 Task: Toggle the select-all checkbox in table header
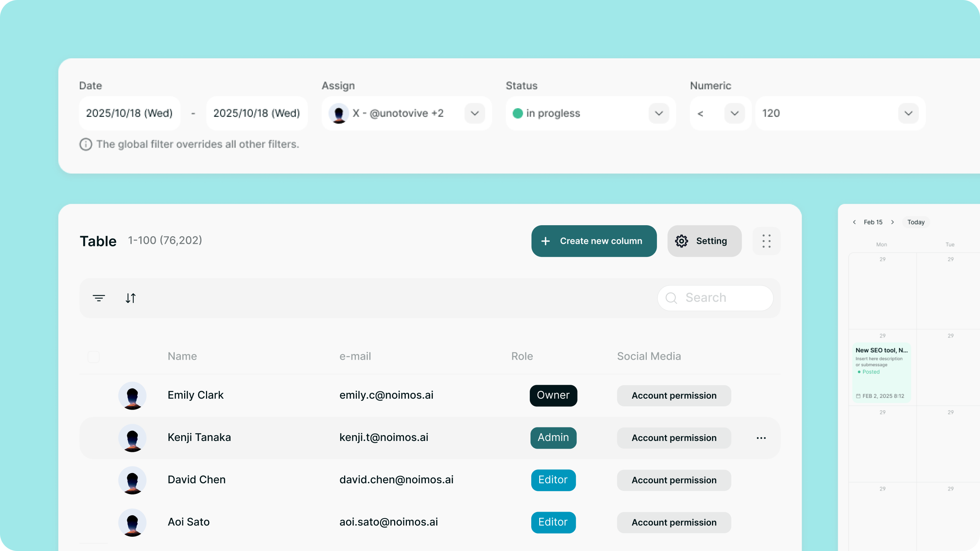(94, 357)
